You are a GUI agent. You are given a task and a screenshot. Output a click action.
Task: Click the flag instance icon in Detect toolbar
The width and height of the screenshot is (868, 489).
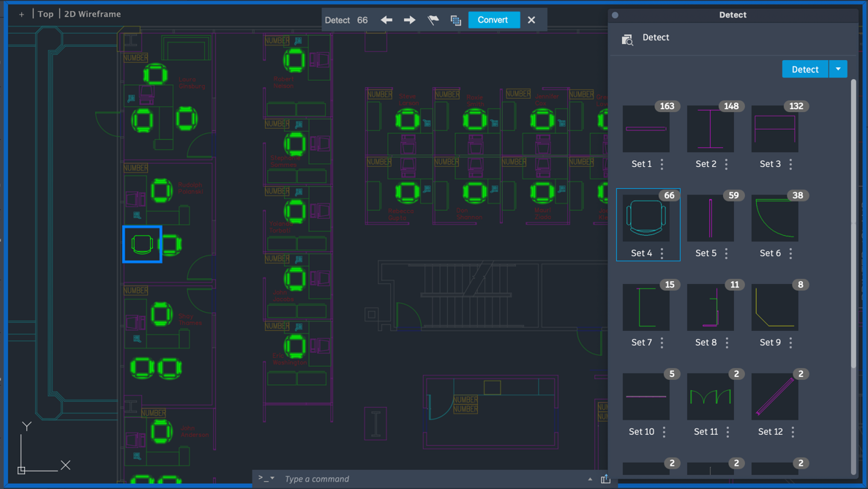tap(433, 20)
